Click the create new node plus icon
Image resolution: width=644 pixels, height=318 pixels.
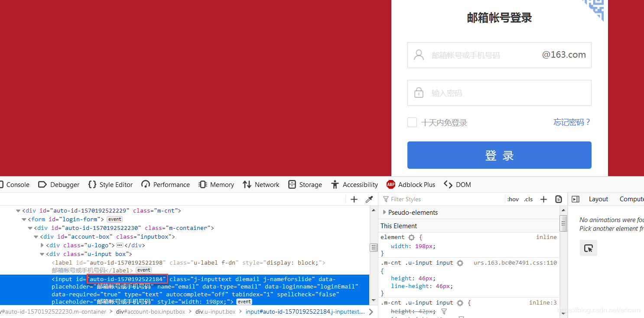point(354,199)
